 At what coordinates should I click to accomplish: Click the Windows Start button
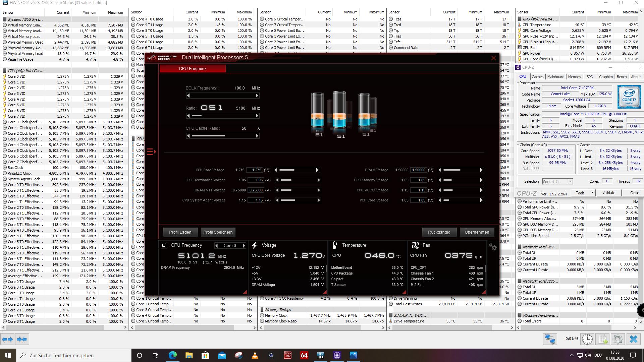8,355
